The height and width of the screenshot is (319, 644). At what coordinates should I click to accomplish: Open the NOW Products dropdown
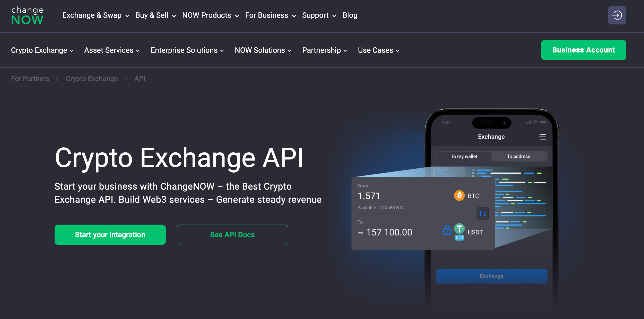coord(211,15)
